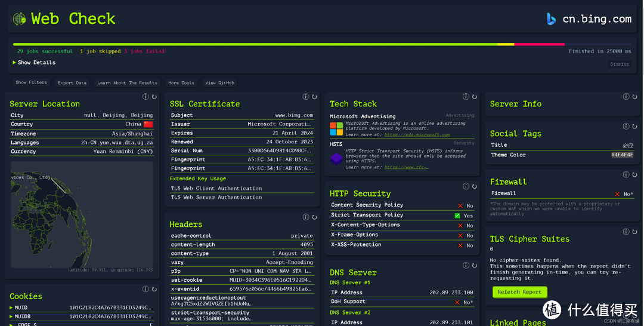This screenshot has width=644, height=326.
Task: Click the server location globe map
Action: click(82, 214)
